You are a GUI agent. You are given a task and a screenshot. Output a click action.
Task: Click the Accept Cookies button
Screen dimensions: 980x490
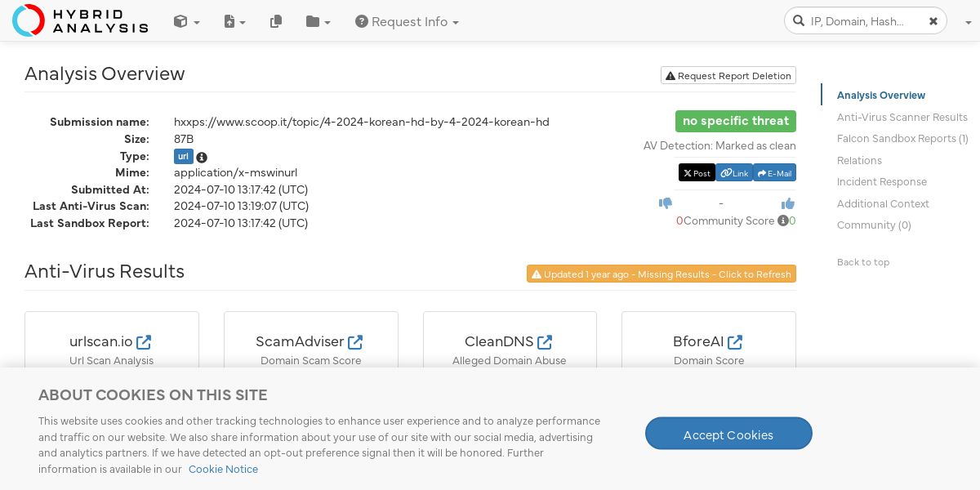(x=728, y=434)
